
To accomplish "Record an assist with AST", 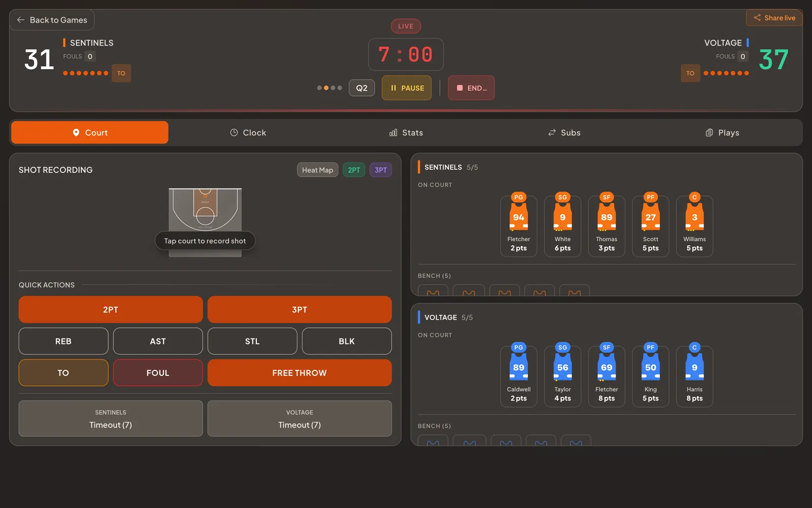I will pyautogui.click(x=158, y=341).
